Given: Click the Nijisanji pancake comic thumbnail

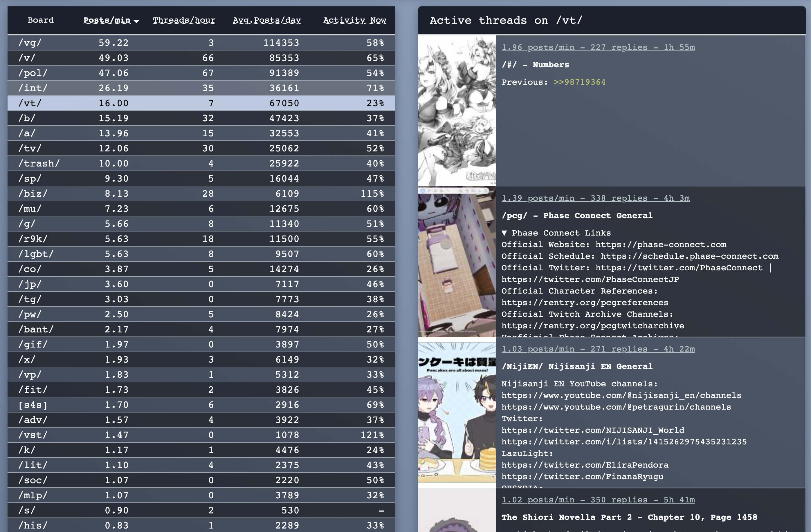Looking at the screenshot, I should click(457, 412).
